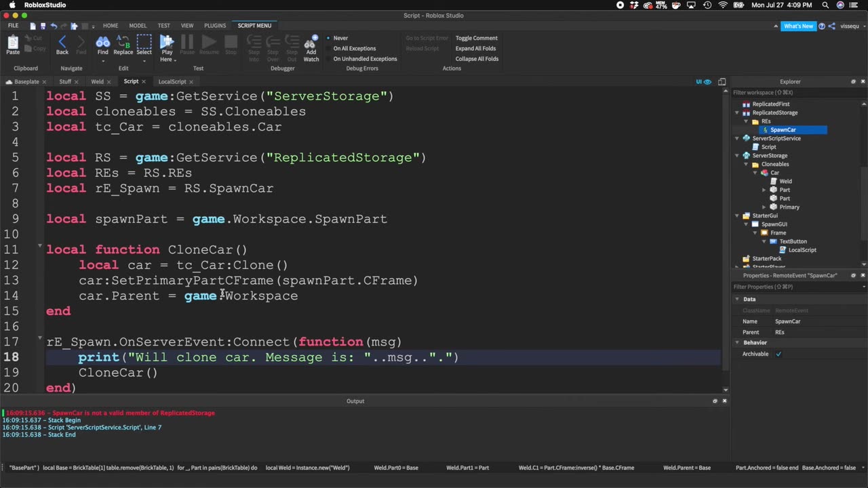
Task: Collapse the ReplicatedStorage tree node
Action: tap(736, 113)
